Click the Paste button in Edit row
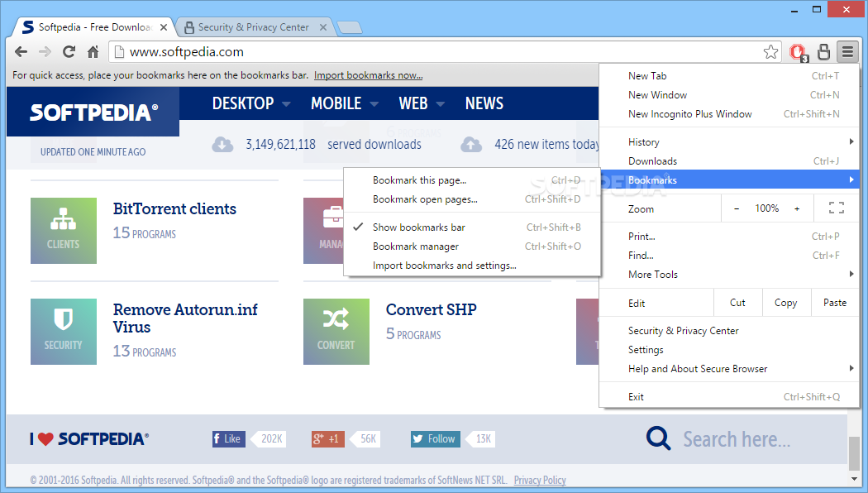This screenshot has width=868, height=493. click(835, 303)
